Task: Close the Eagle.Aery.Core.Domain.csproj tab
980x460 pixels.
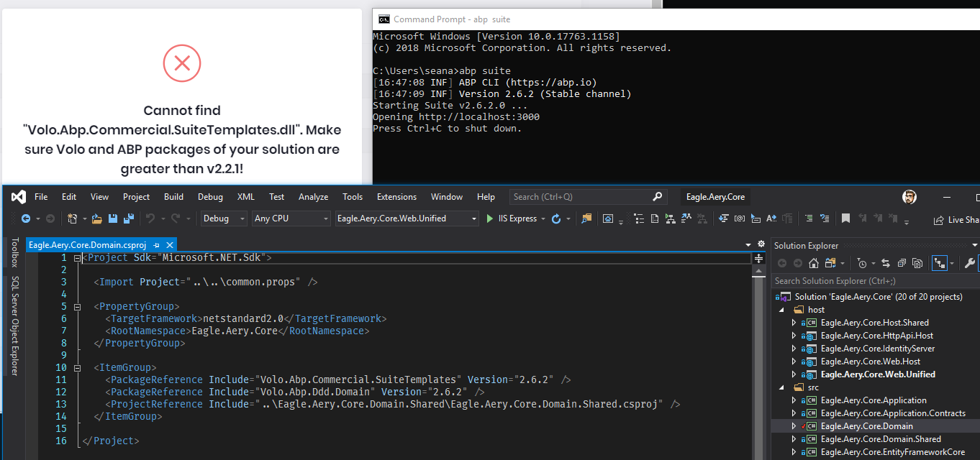Action: pos(170,245)
